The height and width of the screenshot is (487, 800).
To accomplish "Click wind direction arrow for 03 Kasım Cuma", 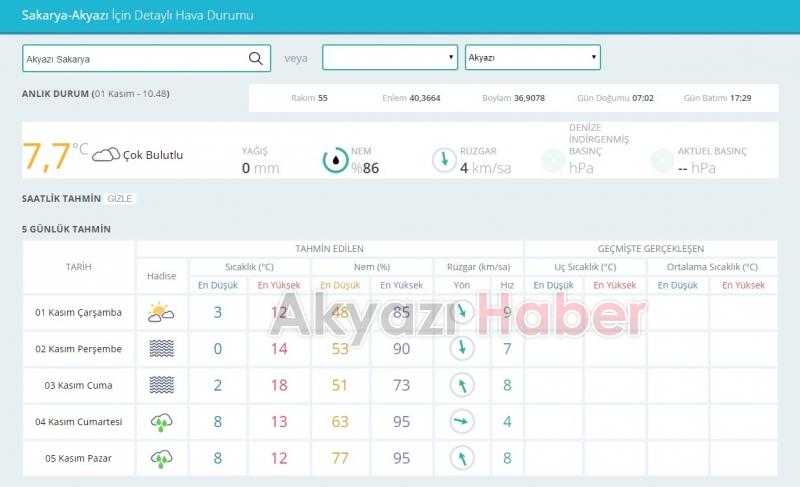I will pos(462,385).
